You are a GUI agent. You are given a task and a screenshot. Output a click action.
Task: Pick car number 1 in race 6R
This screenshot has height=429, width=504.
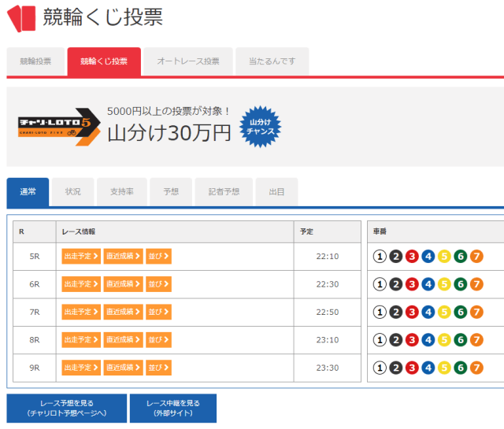click(x=380, y=284)
